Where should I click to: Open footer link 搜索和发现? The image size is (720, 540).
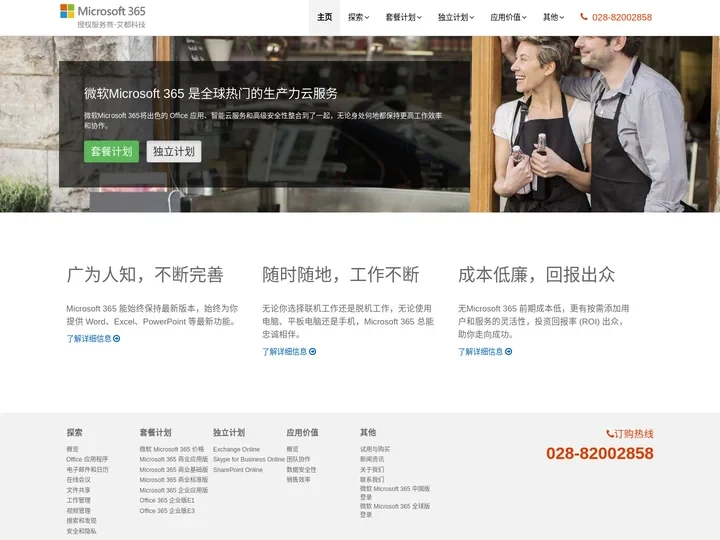click(81, 521)
